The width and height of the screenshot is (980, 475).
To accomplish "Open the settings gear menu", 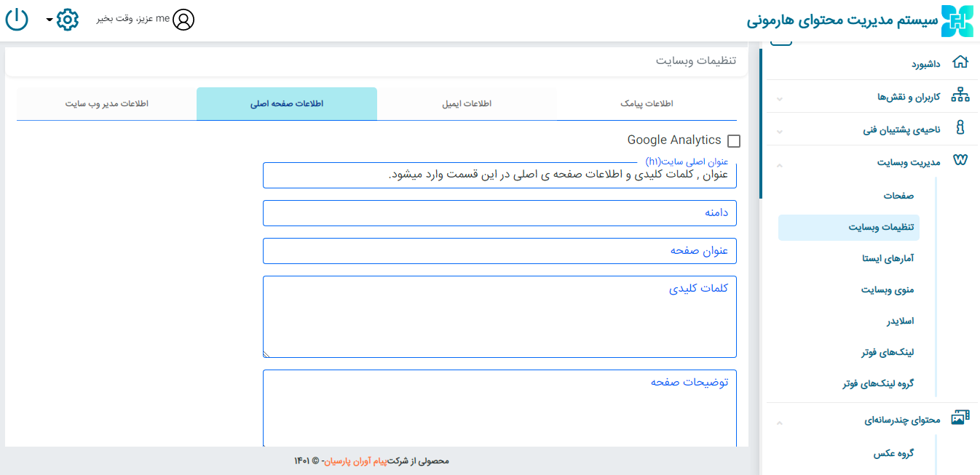I will pyautogui.click(x=67, y=20).
